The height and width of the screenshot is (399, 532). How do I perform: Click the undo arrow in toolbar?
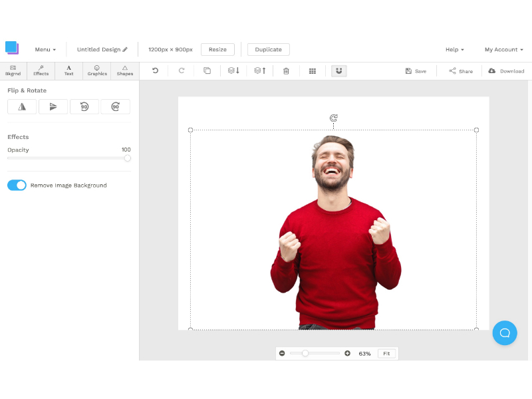[155, 70]
